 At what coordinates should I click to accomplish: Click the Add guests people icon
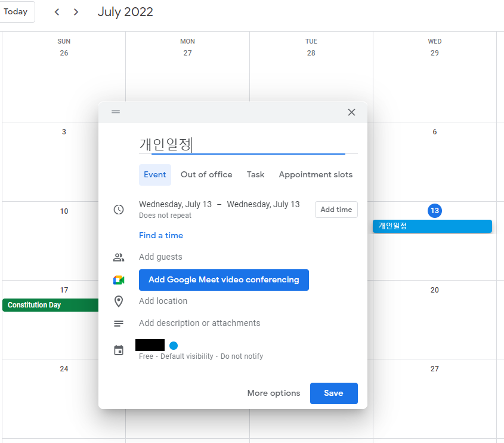119,256
